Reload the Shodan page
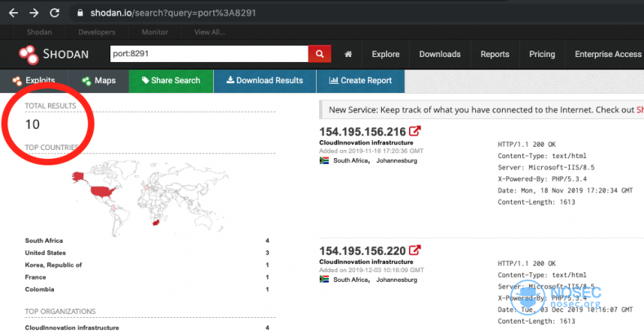Viewport: 644px width, 335px height. click(54, 13)
